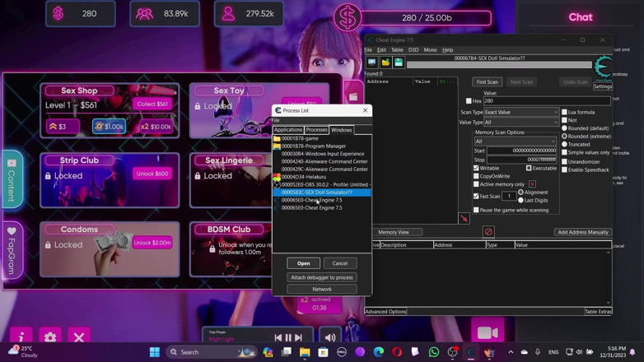This screenshot has width=644, height=362.
Task: Click the red X next to Active memory only
Action: (532, 183)
